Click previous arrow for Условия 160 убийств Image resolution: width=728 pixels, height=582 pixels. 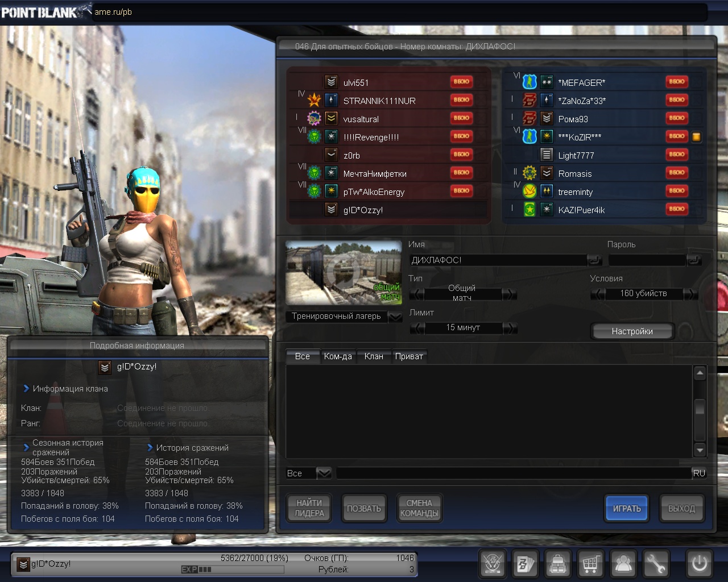pos(597,294)
